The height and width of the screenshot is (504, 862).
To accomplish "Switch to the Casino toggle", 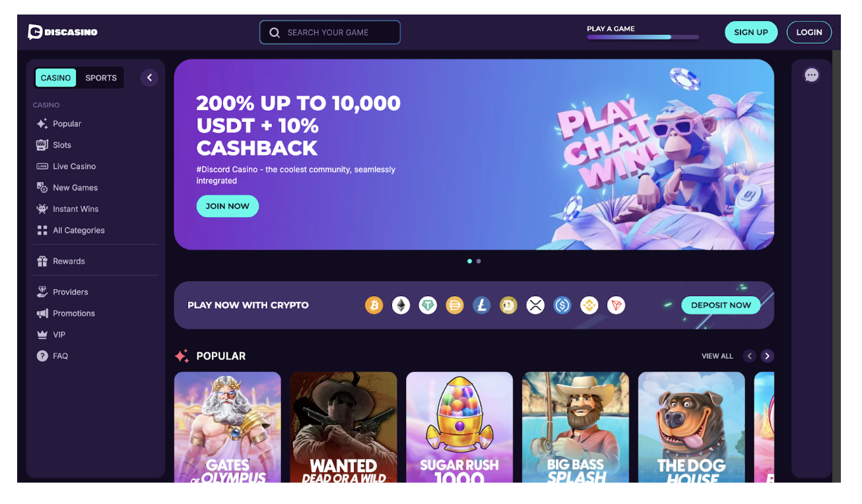I will tap(55, 78).
